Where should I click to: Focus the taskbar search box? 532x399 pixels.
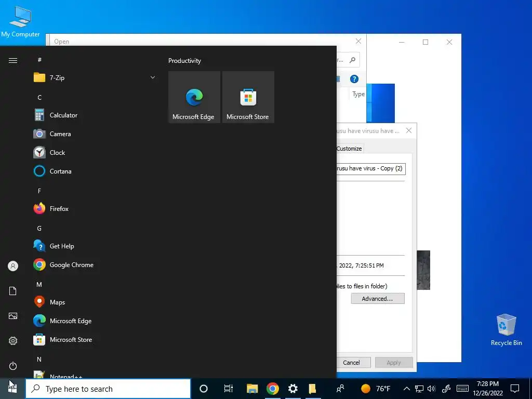108,389
